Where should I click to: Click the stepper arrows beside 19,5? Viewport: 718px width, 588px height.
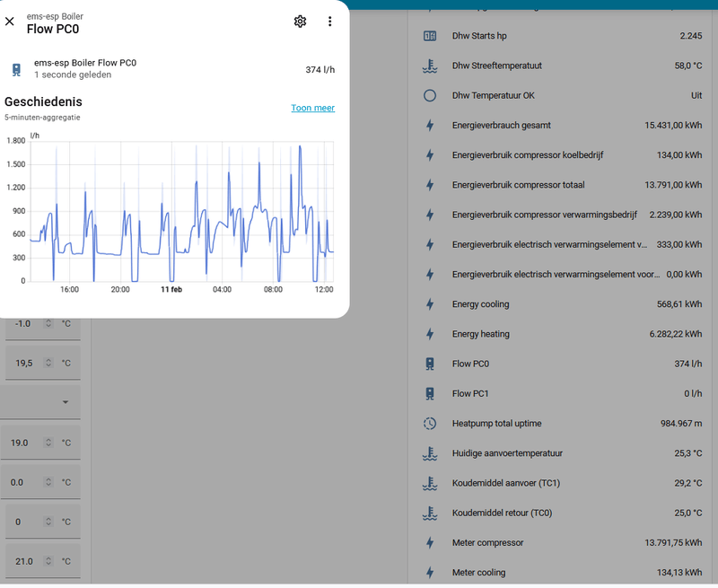pos(48,364)
